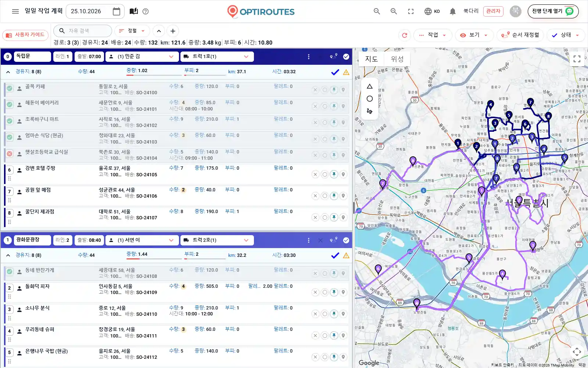588x368 pixels.
Task: Pin the 강변 호텔 주방 stop
Action: click(x=334, y=174)
